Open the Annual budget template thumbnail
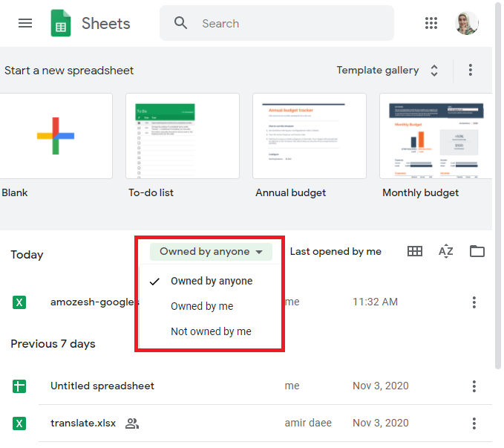504x448 pixels. [310, 136]
